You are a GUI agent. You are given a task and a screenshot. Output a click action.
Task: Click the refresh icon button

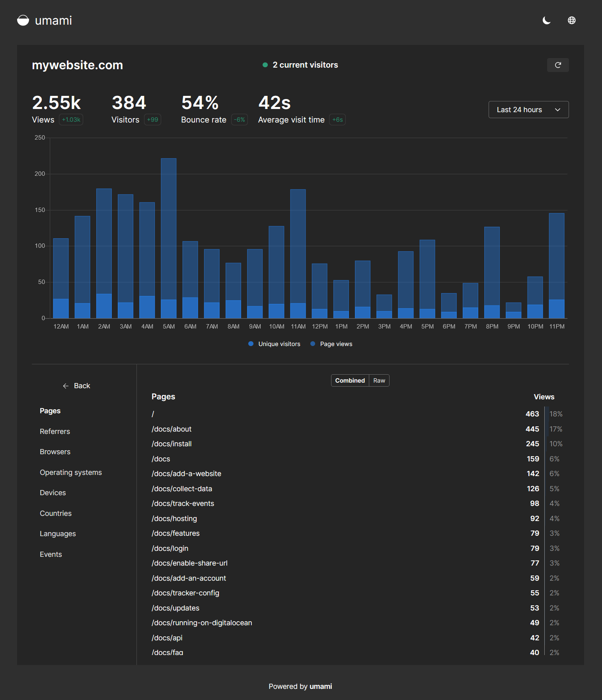click(558, 65)
